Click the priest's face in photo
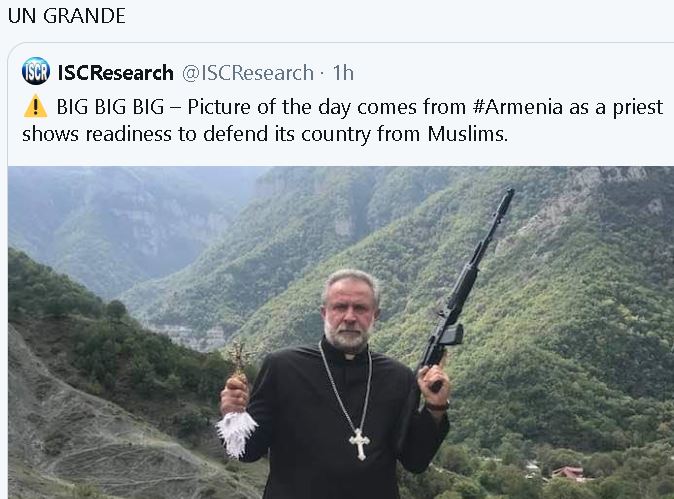The image size is (674, 499). (346, 315)
